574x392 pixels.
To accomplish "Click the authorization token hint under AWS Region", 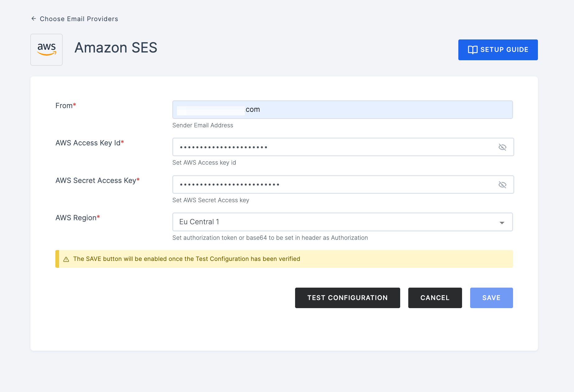I will (x=270, y=238).
